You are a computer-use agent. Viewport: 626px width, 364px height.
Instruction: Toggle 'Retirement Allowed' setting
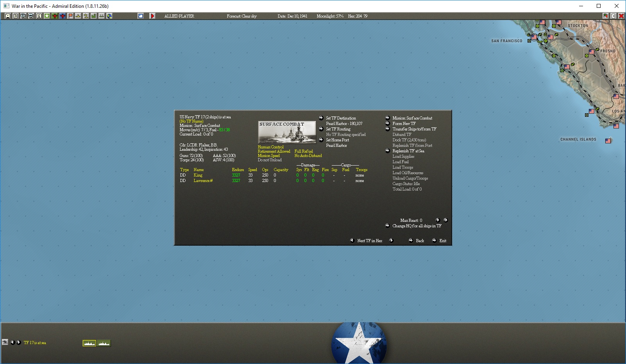pyautogui.click(x=274, y=152)
